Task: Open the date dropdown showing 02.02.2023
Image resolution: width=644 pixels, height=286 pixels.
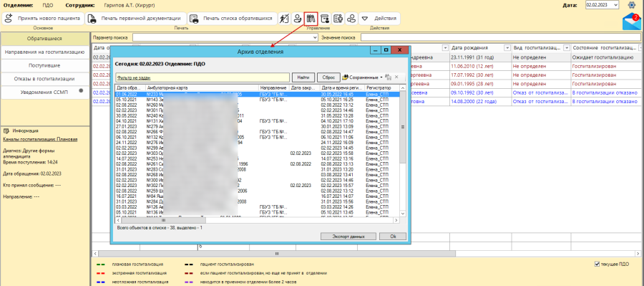Action: coord(615,5)
